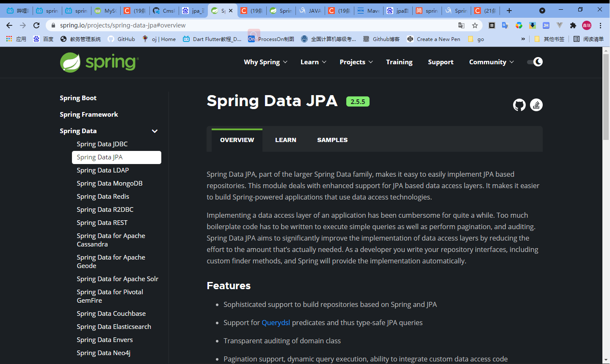Follow the Querydsl hyperlink
Viewport: 610px width, 364px height.
pos(276,323)
